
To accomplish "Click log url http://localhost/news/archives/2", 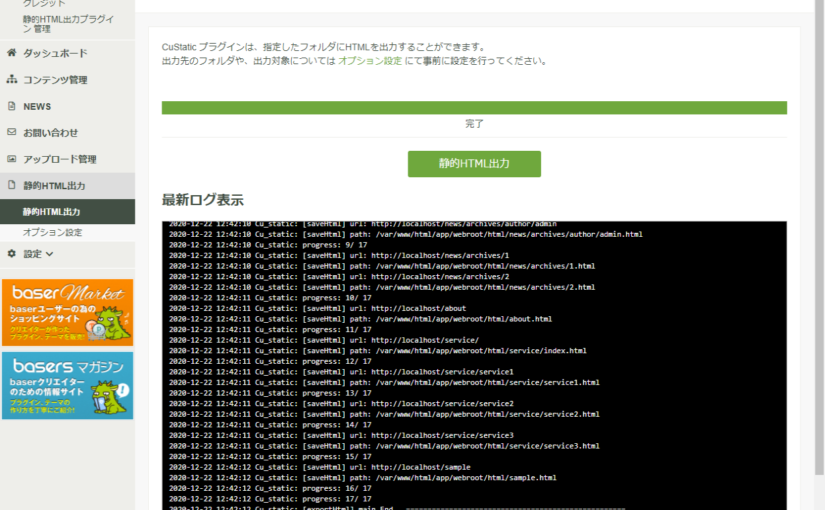I will [440, 276].
